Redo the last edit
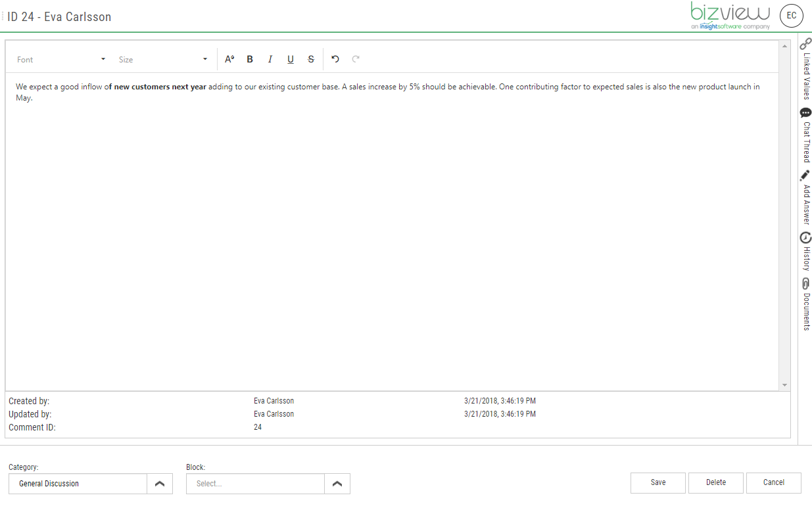812x510 pixels. pos(356,59)
